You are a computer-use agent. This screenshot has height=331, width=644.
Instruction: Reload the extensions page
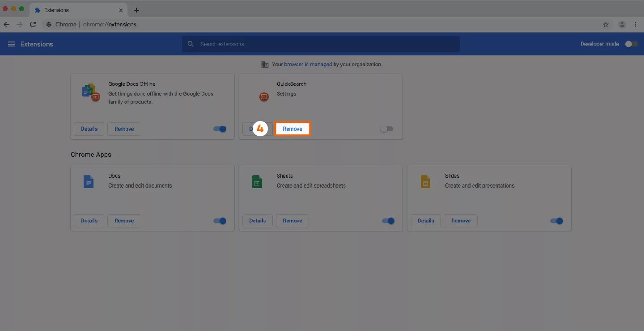pos(33,25)
